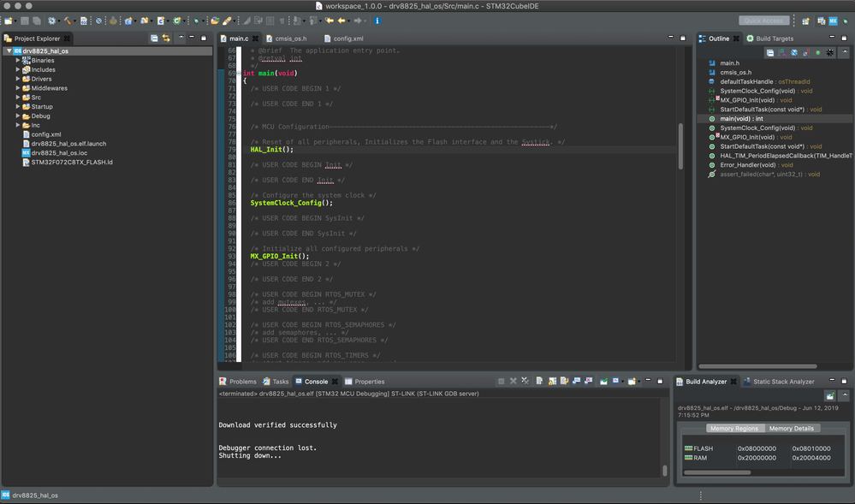Click the Last Edit Location arrow icon

click(x=330, y=21)
